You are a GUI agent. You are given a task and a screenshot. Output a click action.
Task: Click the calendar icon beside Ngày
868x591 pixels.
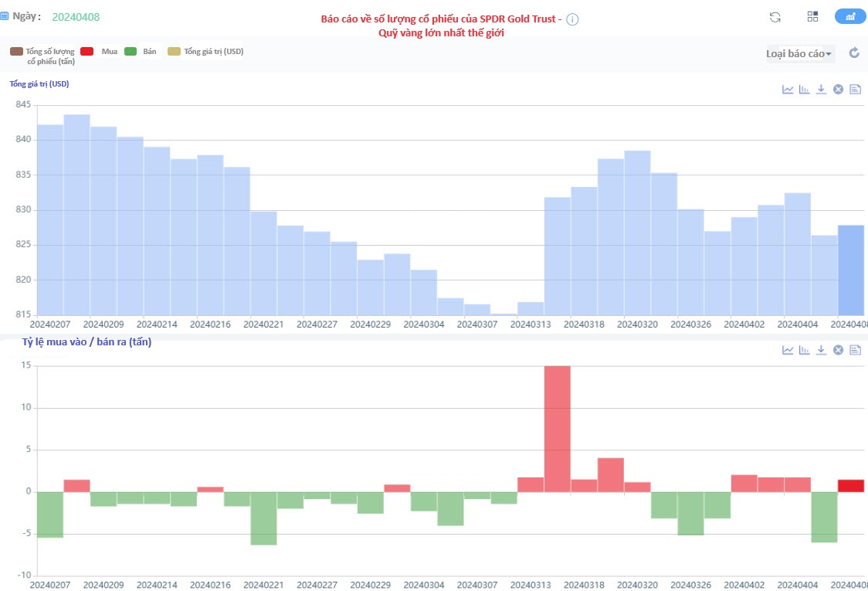point(5,16)
